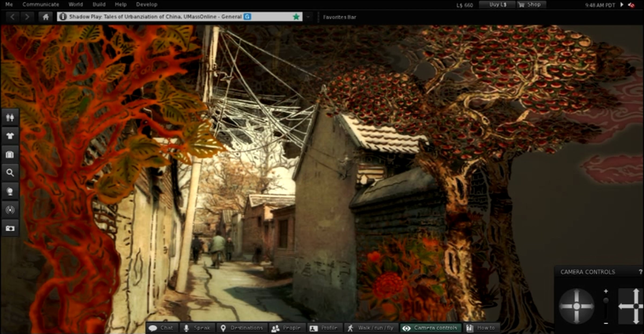Click the L$ 660 balance
This screenshot has height=334, width=644.
(x=465, y=5)
